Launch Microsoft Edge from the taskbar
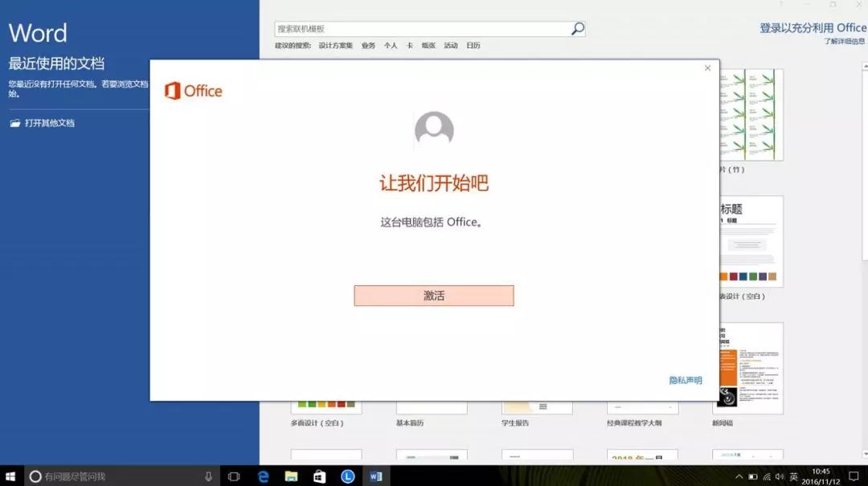This screenshot has width=868, height=486. click(x=263, y=476)
